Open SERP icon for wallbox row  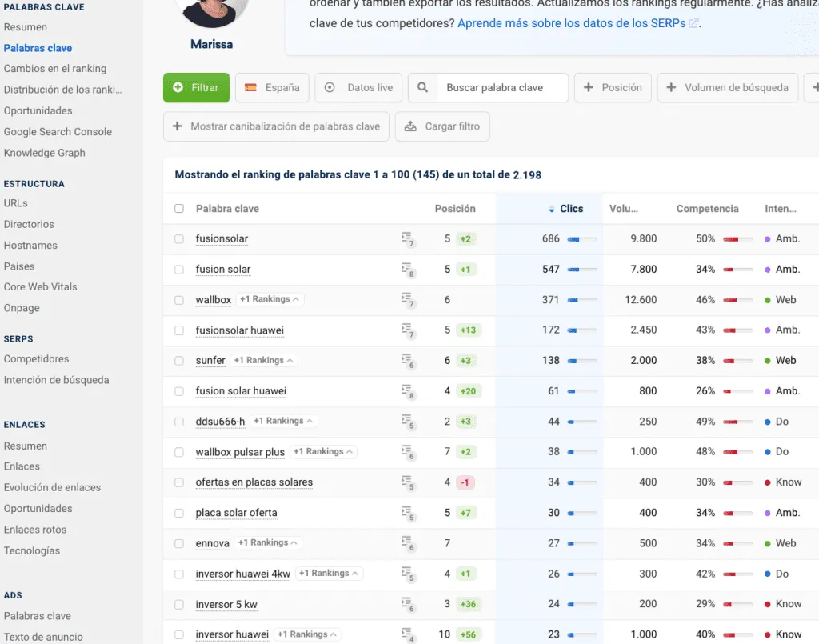(407, 300)
